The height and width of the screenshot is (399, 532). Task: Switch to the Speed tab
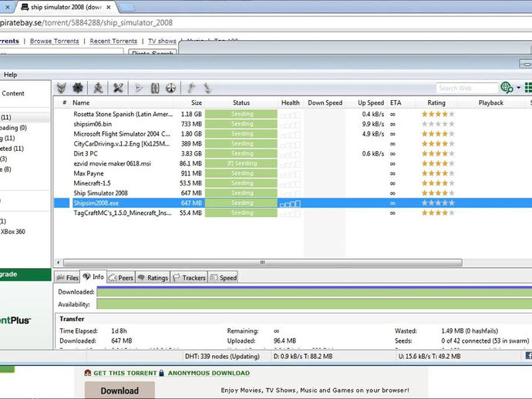(x=224, y=277)
